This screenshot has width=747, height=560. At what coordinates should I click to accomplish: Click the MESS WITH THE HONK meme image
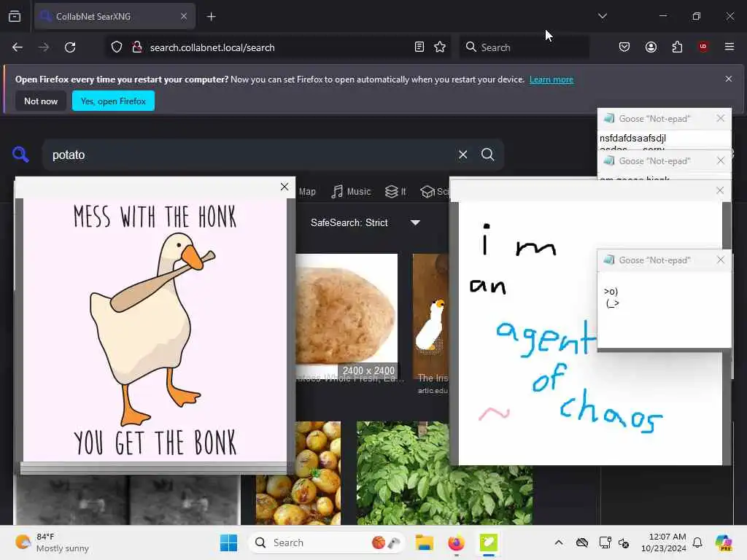[x=155, y=330]
